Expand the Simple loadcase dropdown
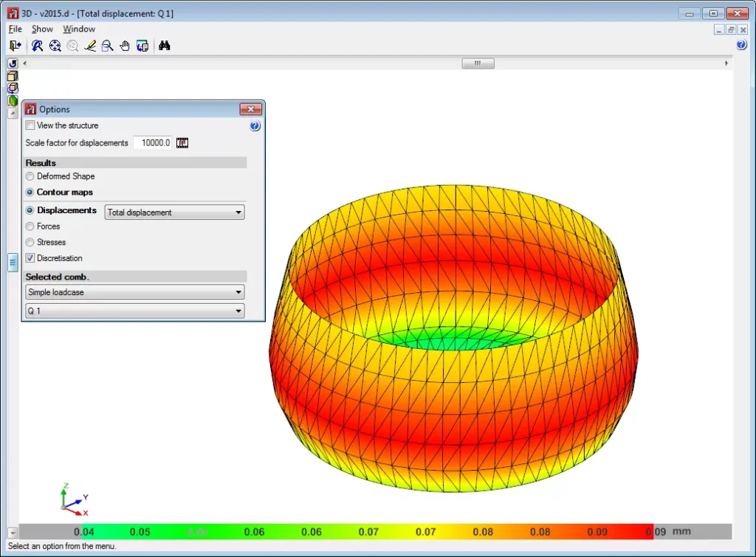This screenshot has width=756, height=557. tap(134, 292)
